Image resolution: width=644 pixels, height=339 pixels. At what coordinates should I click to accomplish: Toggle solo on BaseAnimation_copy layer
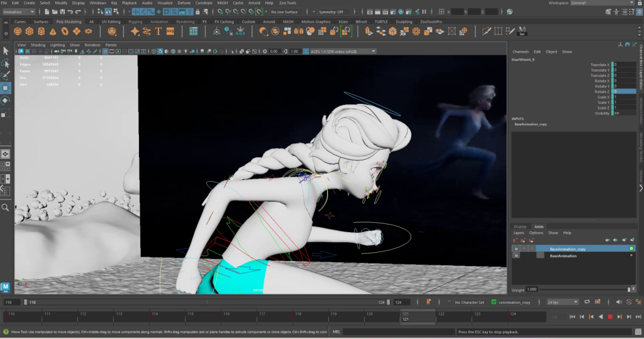click(524, 248)
